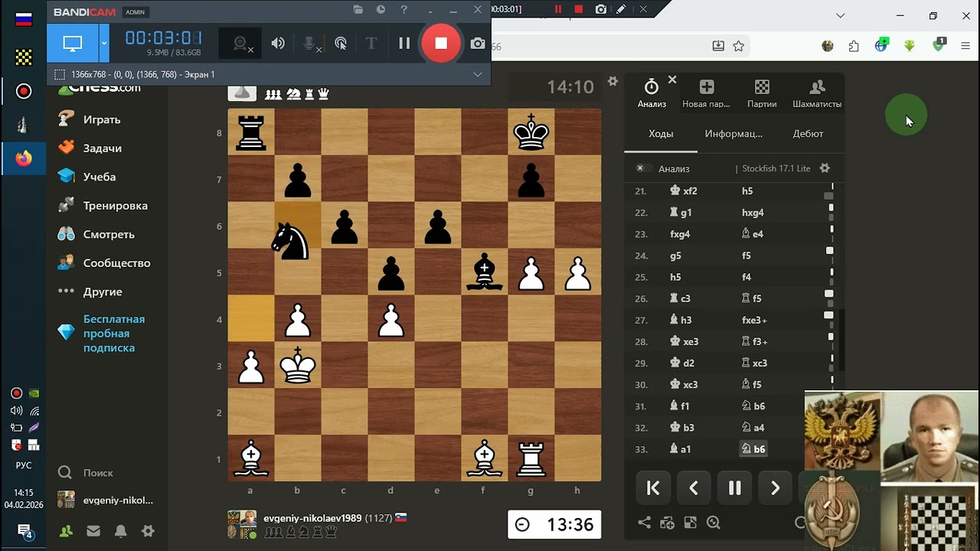The image size is (980, 551).
Task: Open Сообщество in chess.com sidebar
Action: tap(116, 262)
